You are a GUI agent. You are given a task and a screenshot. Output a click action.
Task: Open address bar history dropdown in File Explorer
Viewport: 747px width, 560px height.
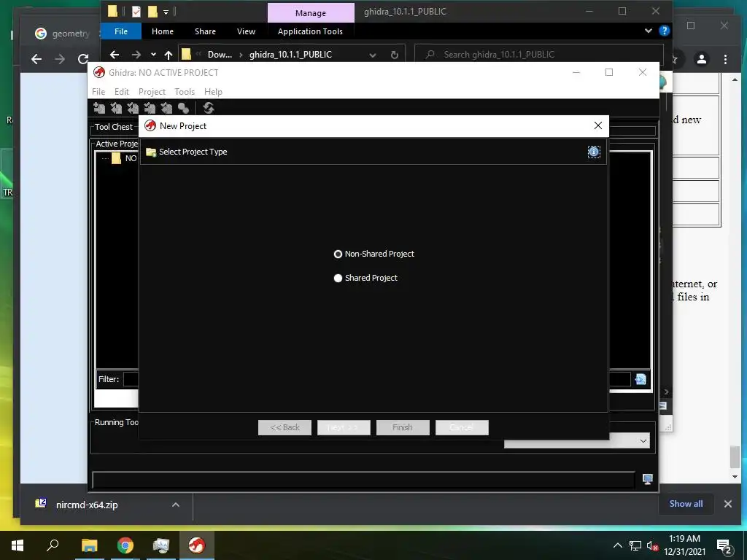[x=373, y=55]
